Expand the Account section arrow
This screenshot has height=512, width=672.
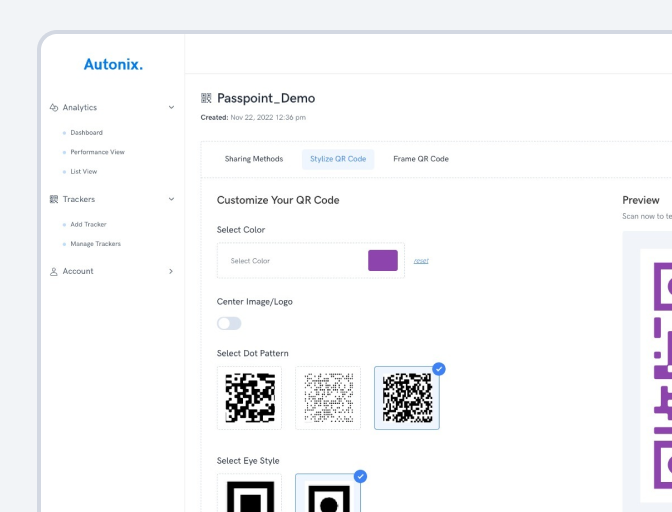171,272
